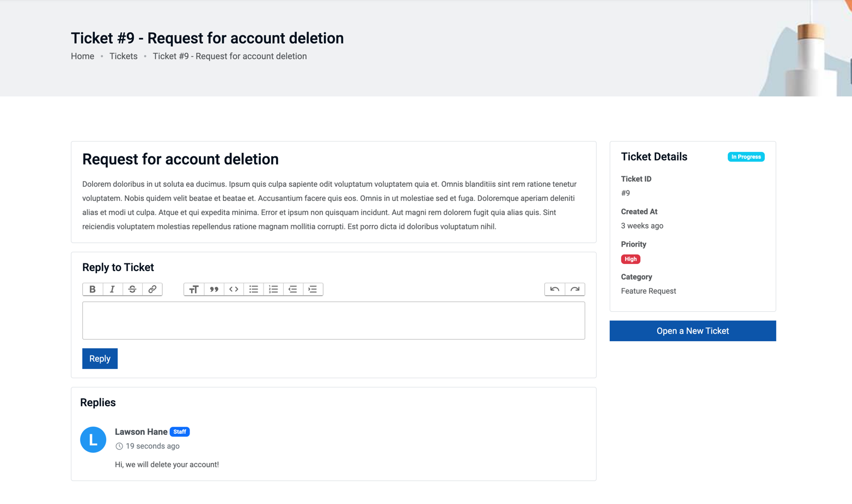Redo the last editor change
The width and height of the screenshot is (852, 504).
click(x=575, y=289)
